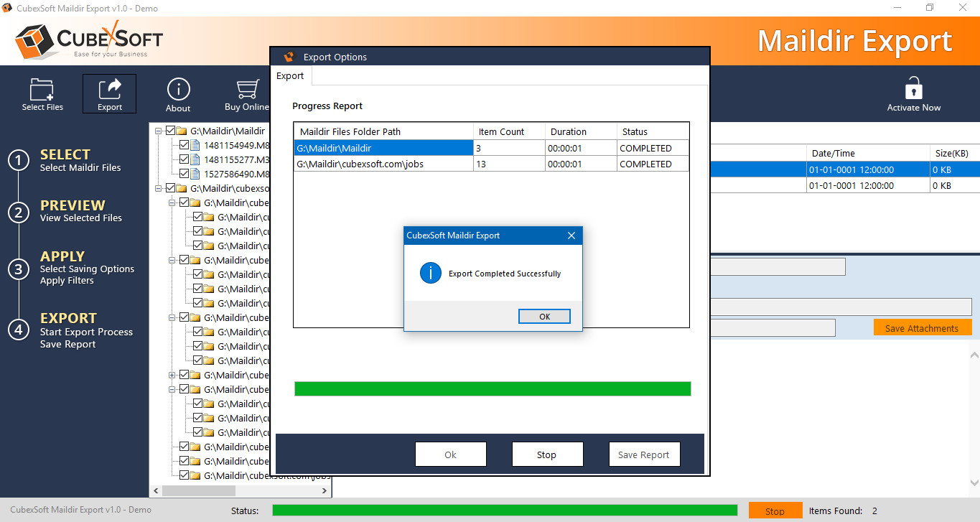Click the step 4 EXPORT circle icon
The height and width of the screenshot is (522, 980).
[19, 330]
